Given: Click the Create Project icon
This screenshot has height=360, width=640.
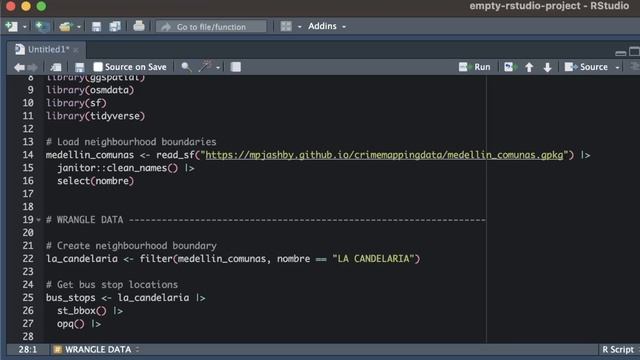Looking at the screenshot, I should [x=42, y=27].
